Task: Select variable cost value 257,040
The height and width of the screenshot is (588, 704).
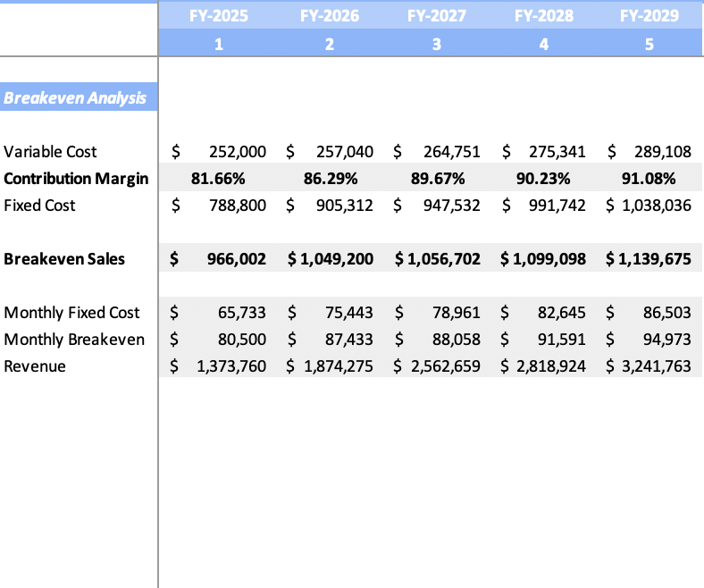Action: (x=344, y=152)
